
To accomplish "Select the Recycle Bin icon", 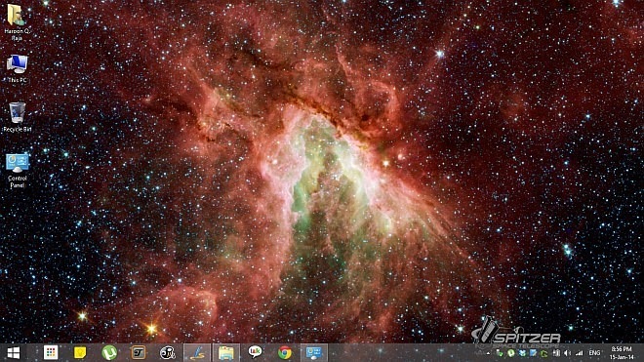I will tap(17, 117).
